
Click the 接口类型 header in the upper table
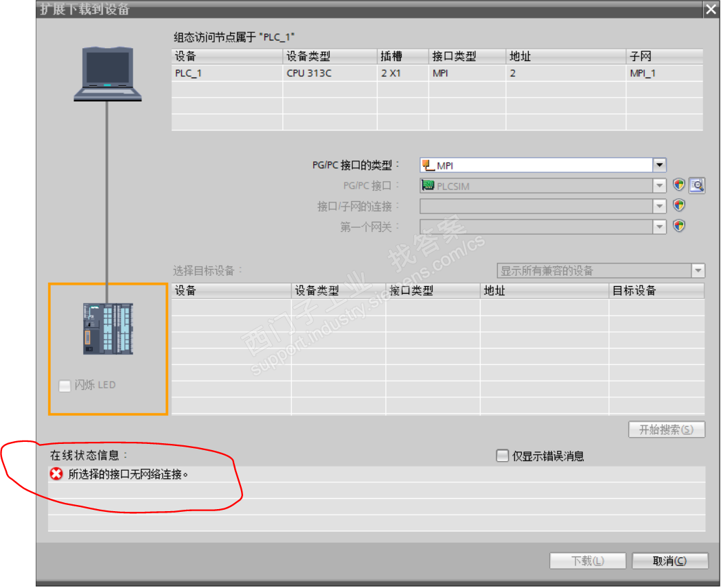467,56
